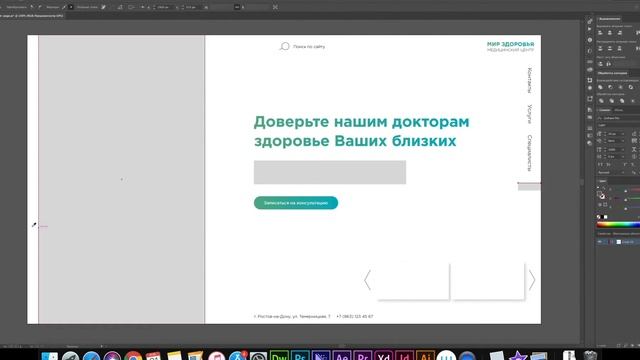Click fourth shape mode icon in Обработка контуров
Screen dimensions: 640x360
click(x=631, y=87)
